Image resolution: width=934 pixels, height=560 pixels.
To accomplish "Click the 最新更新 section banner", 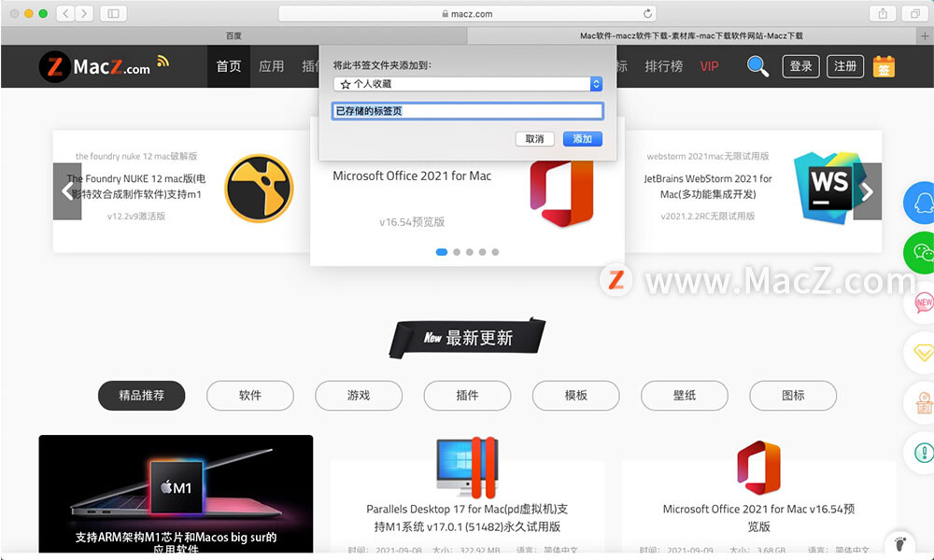I will (468, 338).
